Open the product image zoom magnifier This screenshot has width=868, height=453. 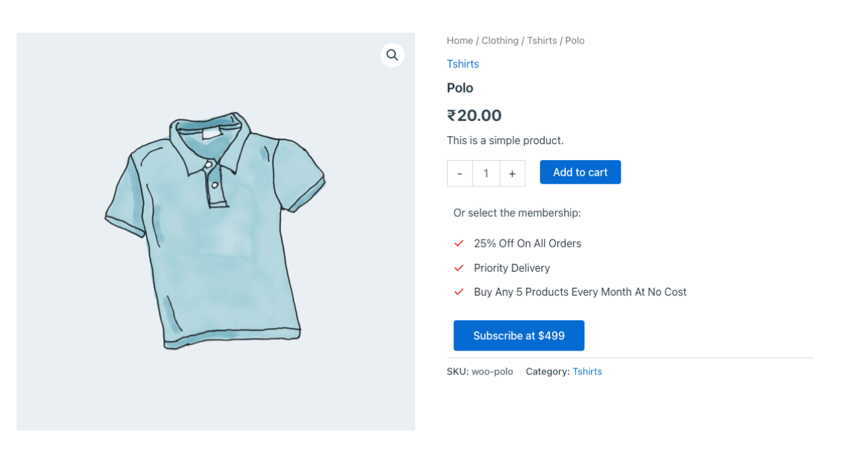click(x=392, y=55)
